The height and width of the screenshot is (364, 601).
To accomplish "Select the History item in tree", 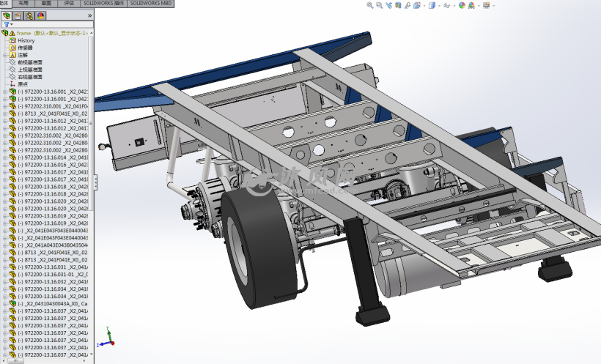I will pos(26,40).
